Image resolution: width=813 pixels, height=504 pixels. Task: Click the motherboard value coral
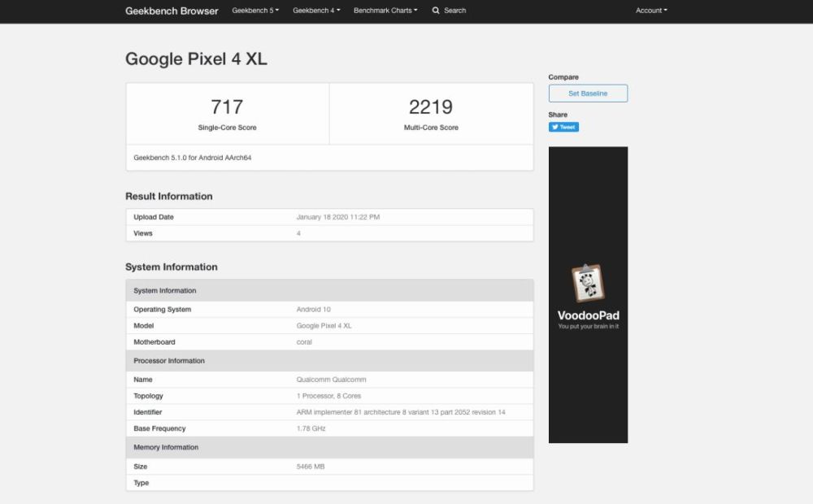click(x=304, y=342)
